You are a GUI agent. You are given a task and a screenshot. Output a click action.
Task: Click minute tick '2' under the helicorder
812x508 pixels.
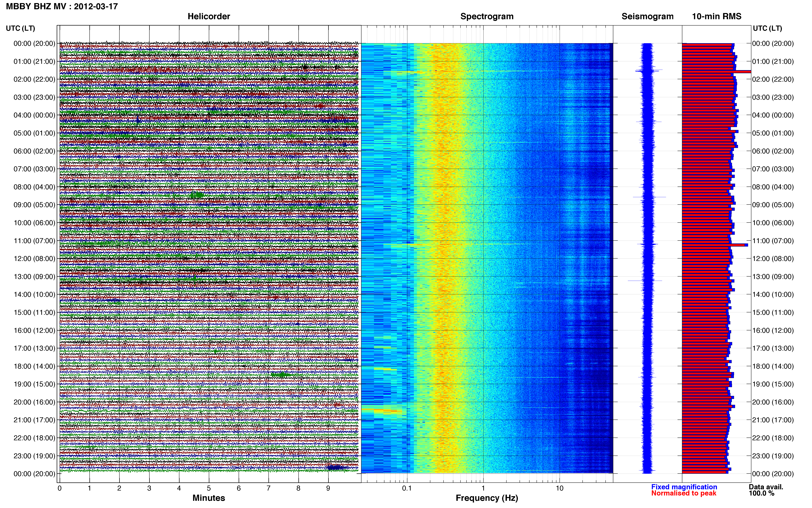click(x=119, y=488)
